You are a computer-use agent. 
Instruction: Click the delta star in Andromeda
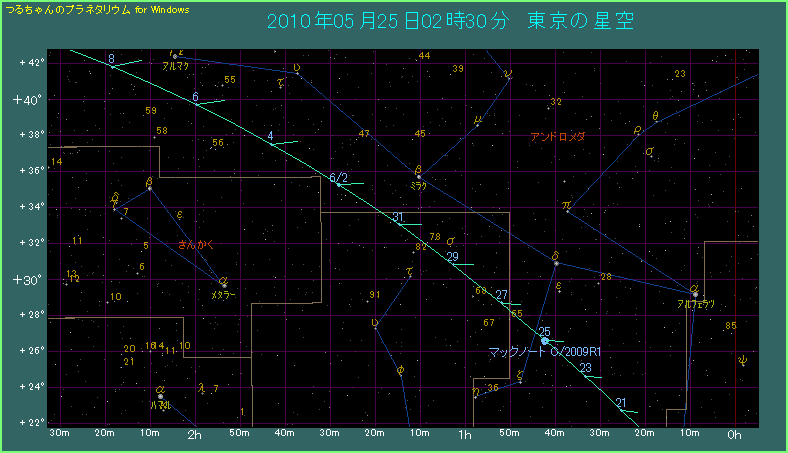pos(555,263)
